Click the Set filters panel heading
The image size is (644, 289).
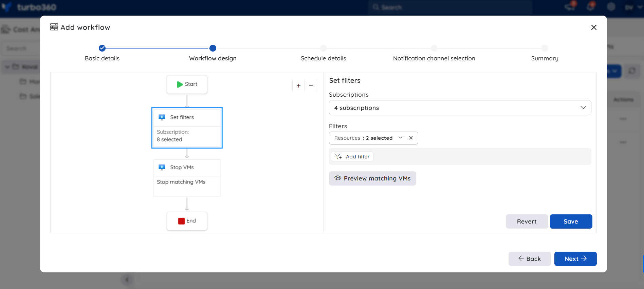345,80
